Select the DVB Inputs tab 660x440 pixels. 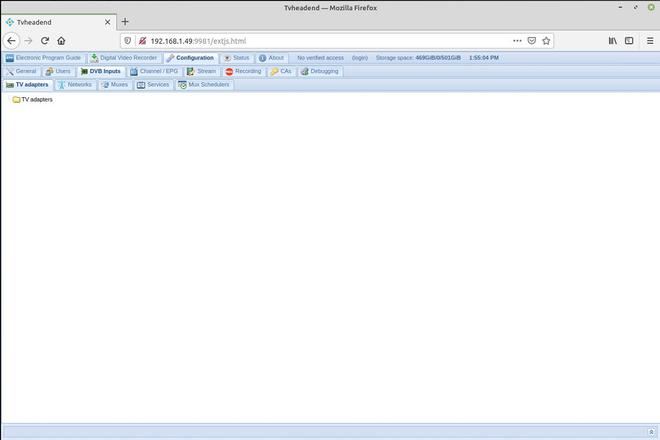[101, 72]
